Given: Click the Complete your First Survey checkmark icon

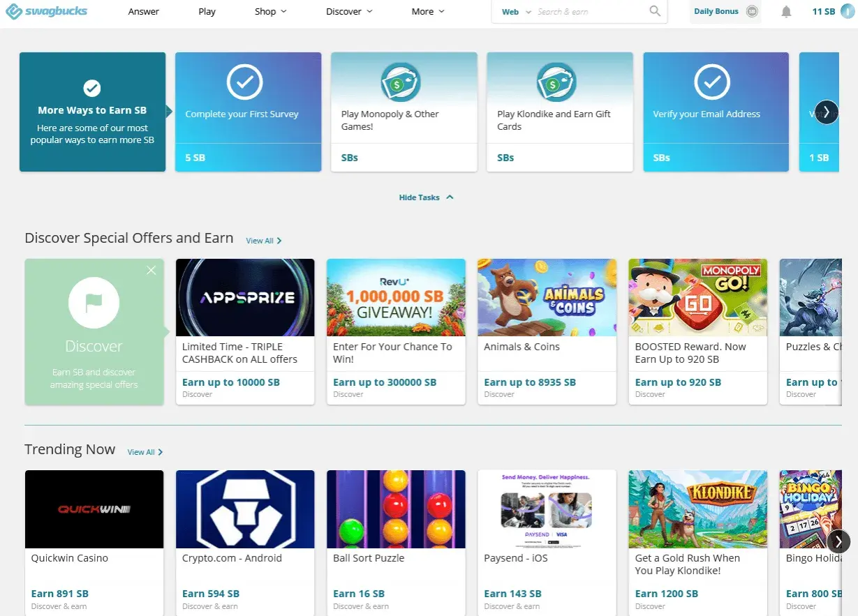Looking at the screenshot, I should 244,83.
